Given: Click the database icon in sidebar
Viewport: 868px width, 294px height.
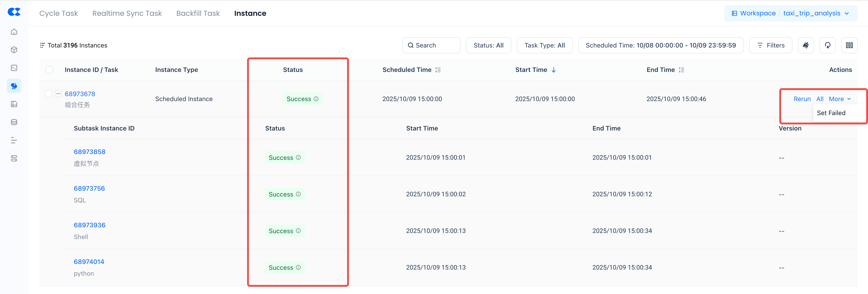Looking at the screenshot, I should point(14,122).
